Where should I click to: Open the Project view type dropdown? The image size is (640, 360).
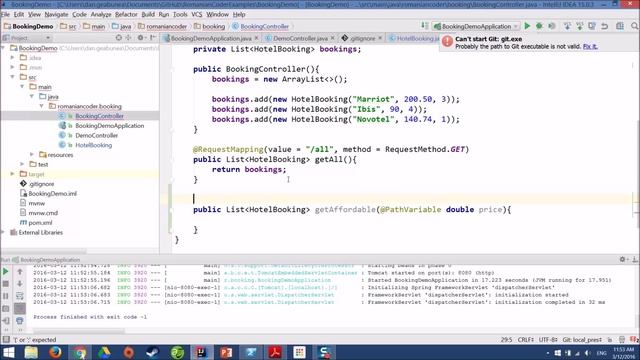(26, 38)
